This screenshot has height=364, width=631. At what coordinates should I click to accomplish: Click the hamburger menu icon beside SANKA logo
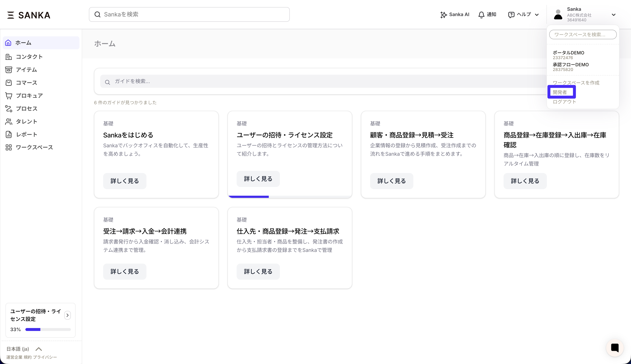pyautogui.click(x=11, y=15)
